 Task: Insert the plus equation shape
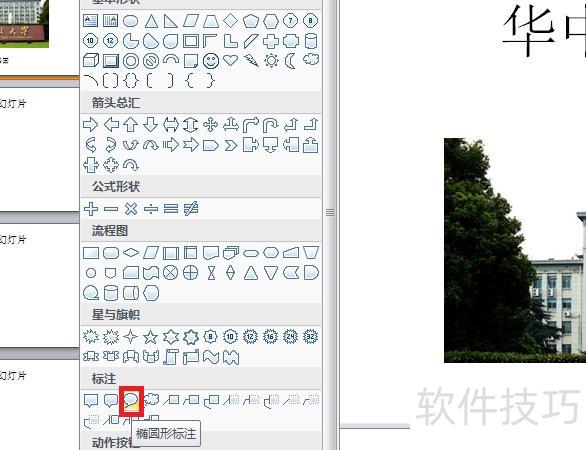tap(91, 209)
